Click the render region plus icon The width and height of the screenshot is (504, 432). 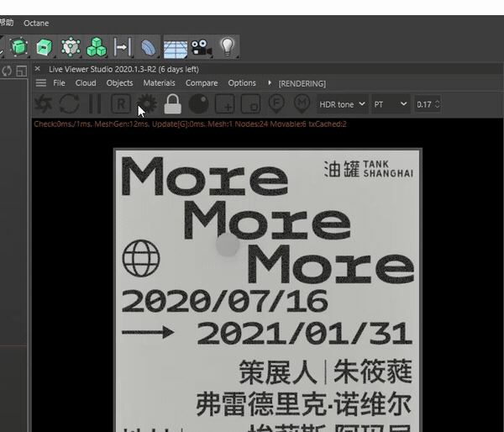224,104
